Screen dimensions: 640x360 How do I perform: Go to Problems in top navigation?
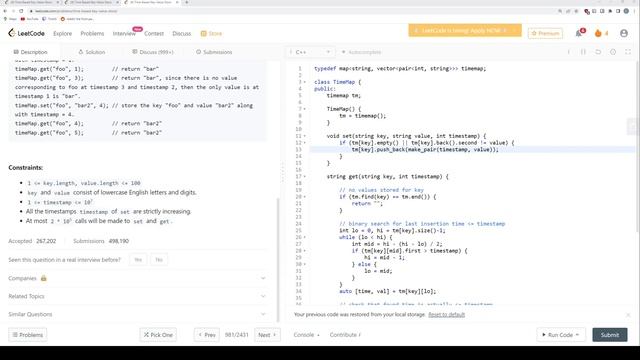click(x=92, y=33)
